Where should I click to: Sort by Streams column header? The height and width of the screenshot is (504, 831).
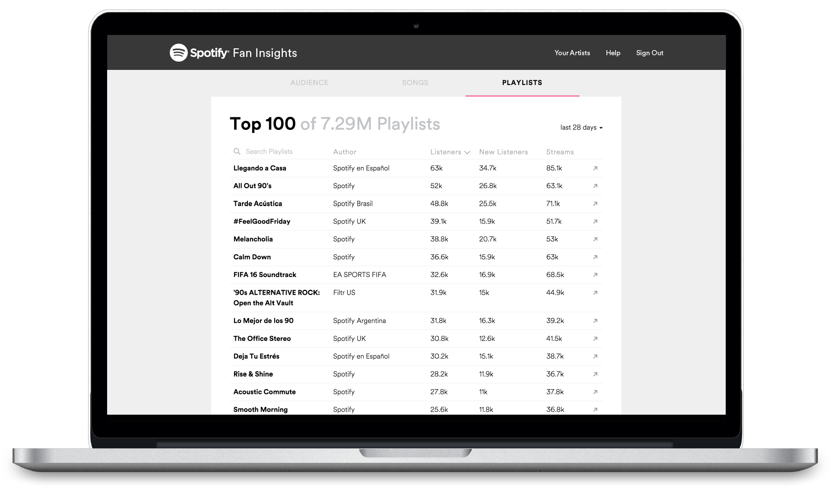(560, 152)
